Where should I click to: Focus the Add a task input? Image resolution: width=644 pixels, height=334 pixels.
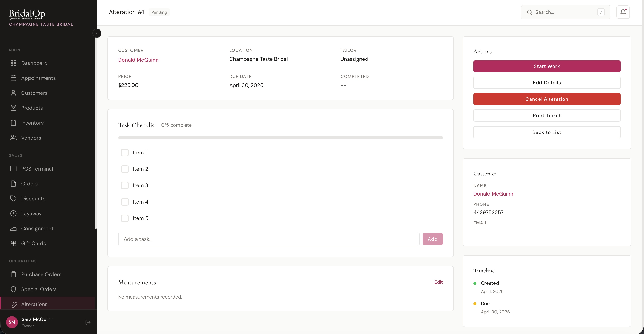269,239
